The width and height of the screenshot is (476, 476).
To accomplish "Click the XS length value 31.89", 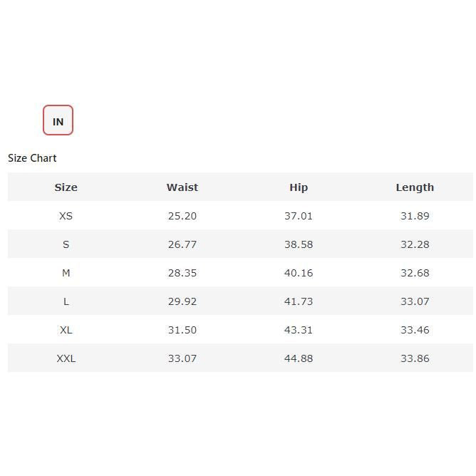I will click(415, 216).
